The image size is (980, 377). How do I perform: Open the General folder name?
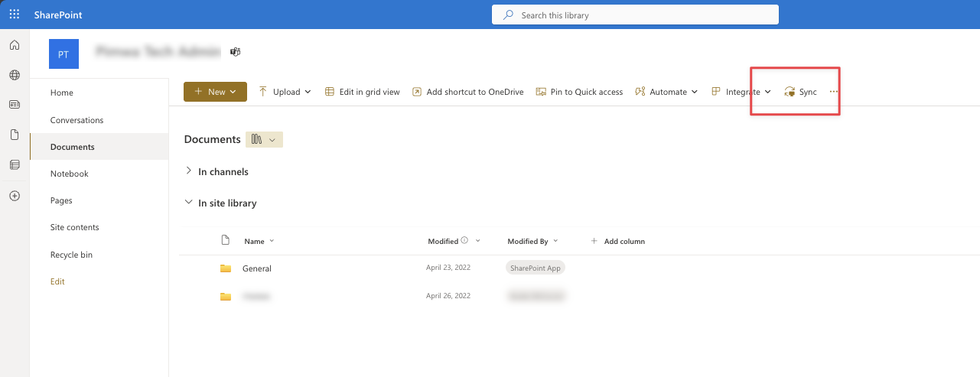pos(257,268)
